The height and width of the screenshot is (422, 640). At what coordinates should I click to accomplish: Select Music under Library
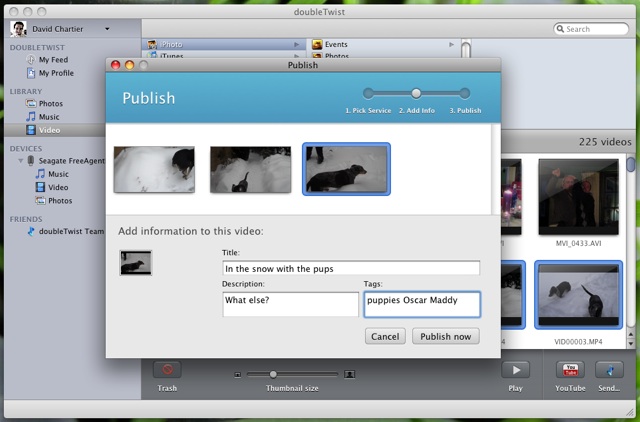click(49, 117)
